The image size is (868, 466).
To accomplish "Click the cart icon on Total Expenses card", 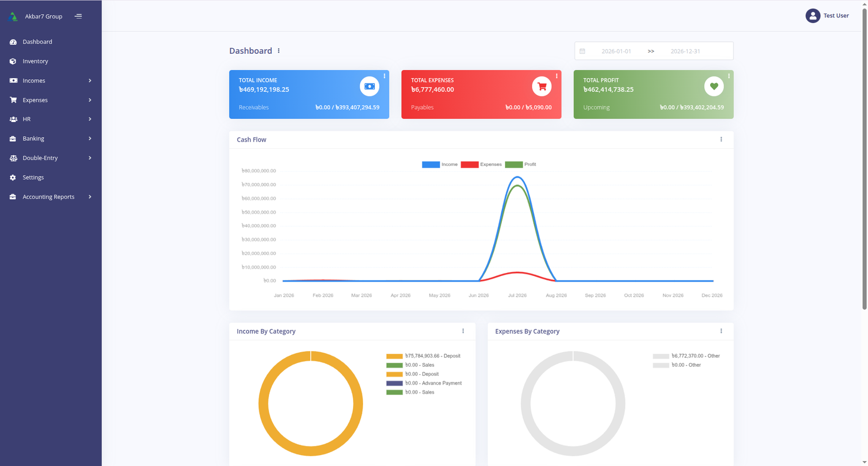I will tap(541, 86).
